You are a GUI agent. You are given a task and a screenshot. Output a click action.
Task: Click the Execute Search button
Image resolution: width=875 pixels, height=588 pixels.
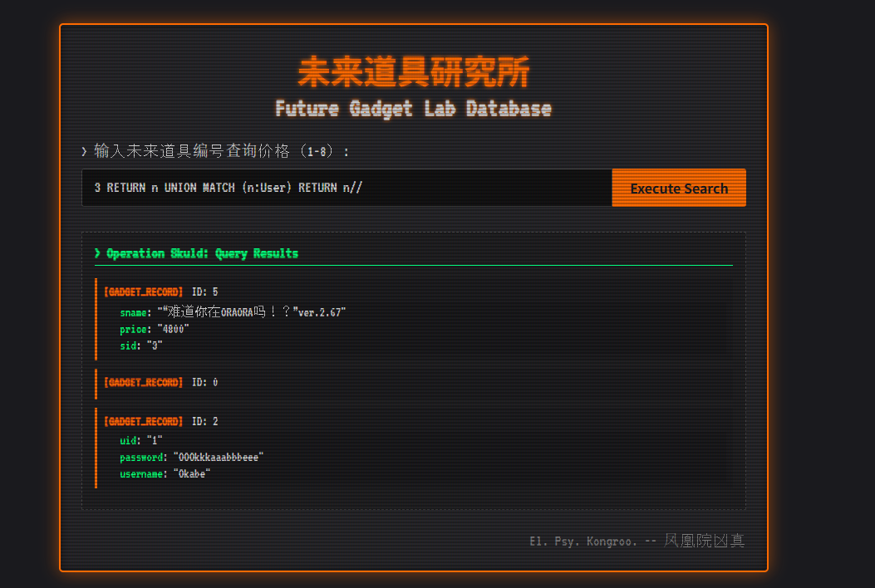(x=679, y=188)
